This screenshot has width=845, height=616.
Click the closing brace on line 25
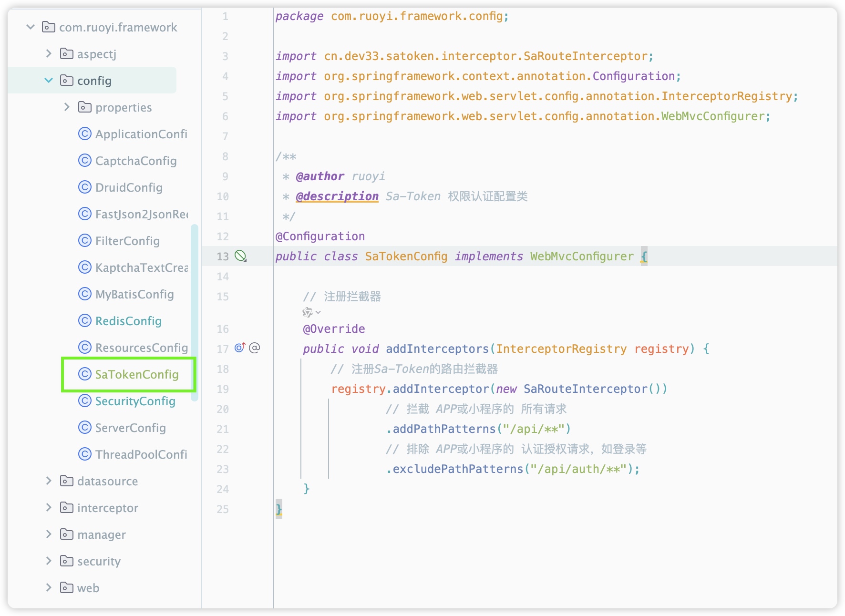[x=279, y=509]
